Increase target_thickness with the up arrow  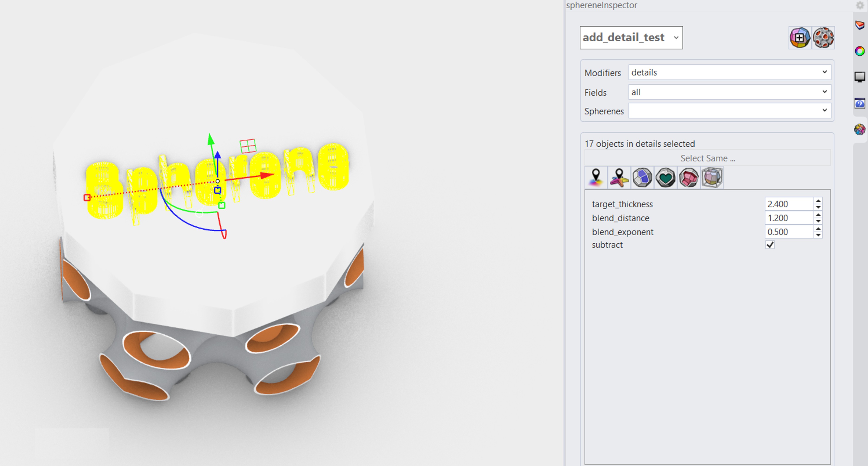[818, 201]
